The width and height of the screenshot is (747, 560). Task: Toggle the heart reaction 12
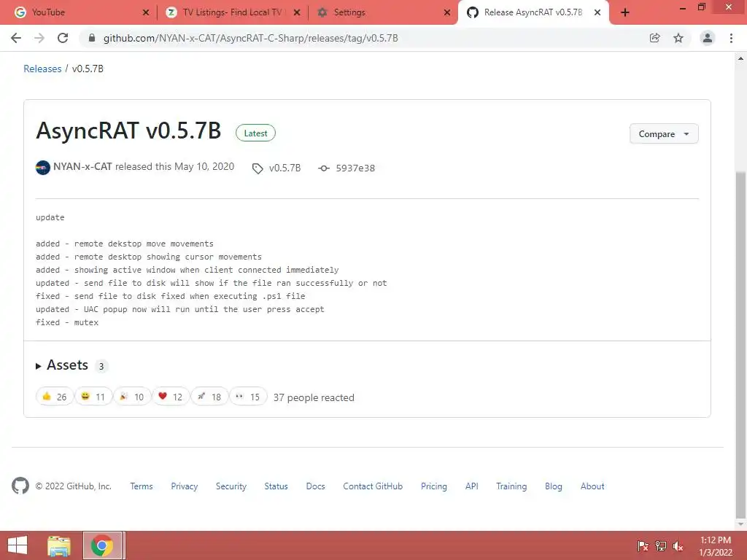tap(171, 397)
